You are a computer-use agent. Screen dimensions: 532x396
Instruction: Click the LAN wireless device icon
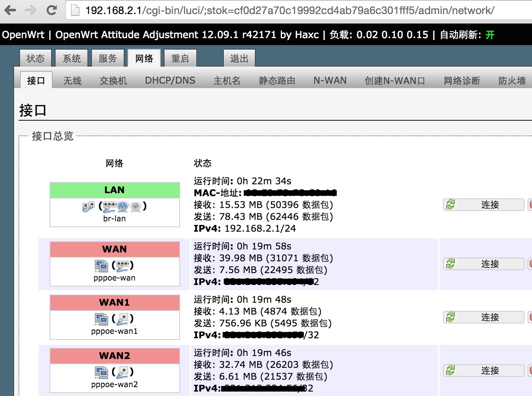(123, 207)
